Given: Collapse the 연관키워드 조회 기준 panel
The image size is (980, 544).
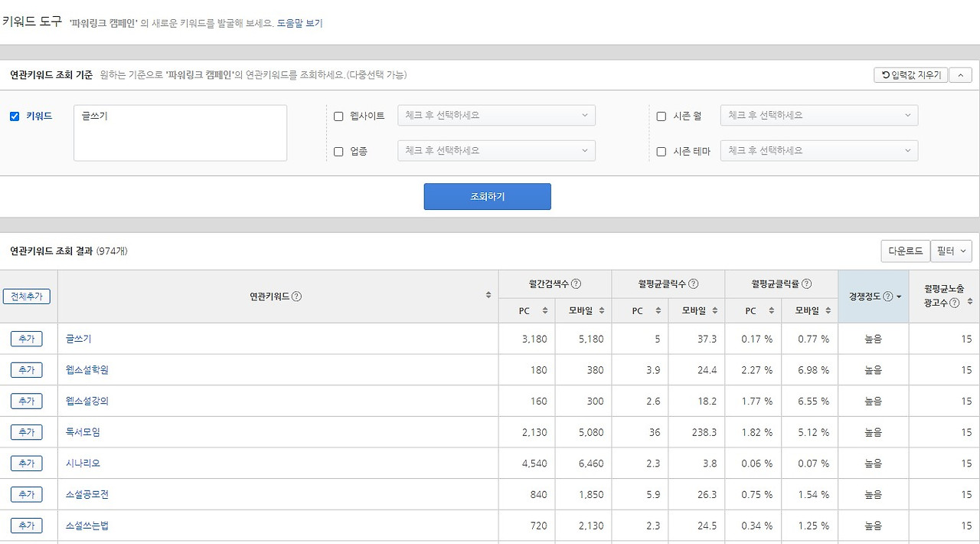Looking at the screenshot, I should (x=961, y=75).
